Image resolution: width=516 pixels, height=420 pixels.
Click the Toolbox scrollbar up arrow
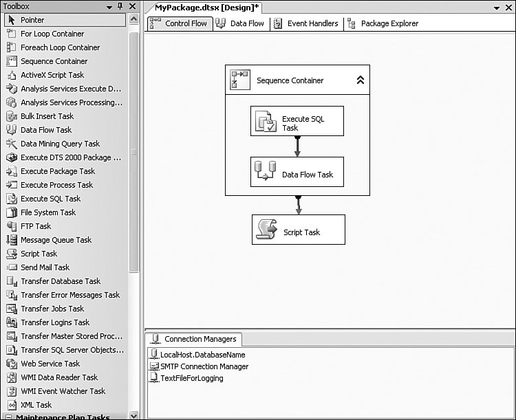click(x=133, y=19)
